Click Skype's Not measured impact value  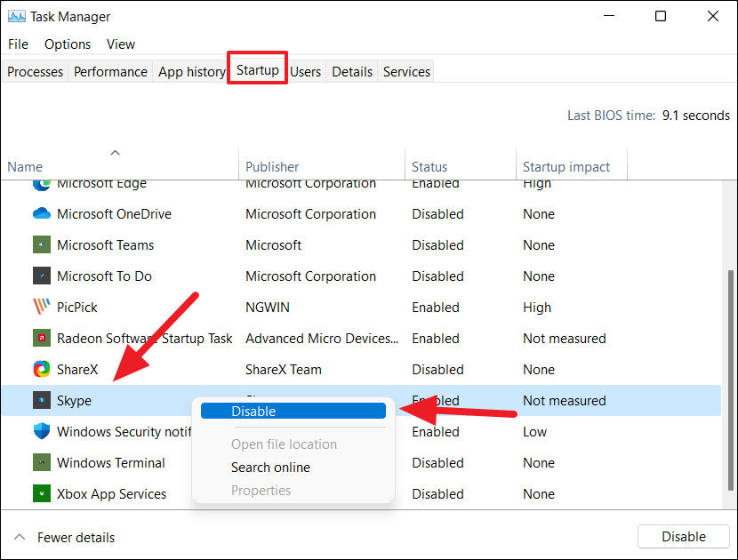(564, 400)
